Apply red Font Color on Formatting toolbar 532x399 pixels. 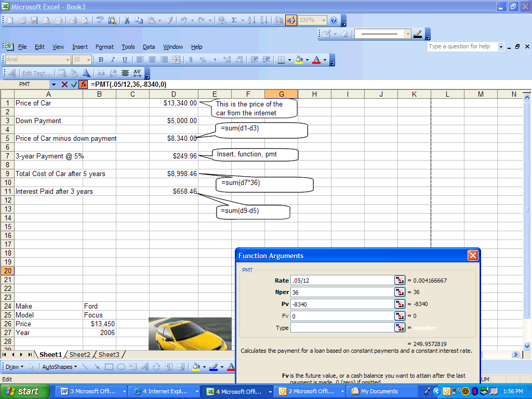(x=316, y=60)
